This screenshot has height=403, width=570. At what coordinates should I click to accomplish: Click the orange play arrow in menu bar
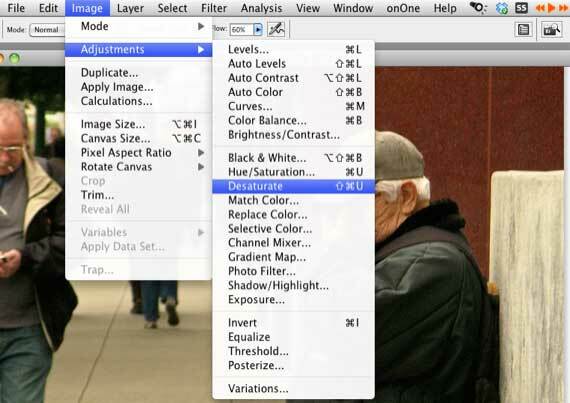(x=551, y=8)
